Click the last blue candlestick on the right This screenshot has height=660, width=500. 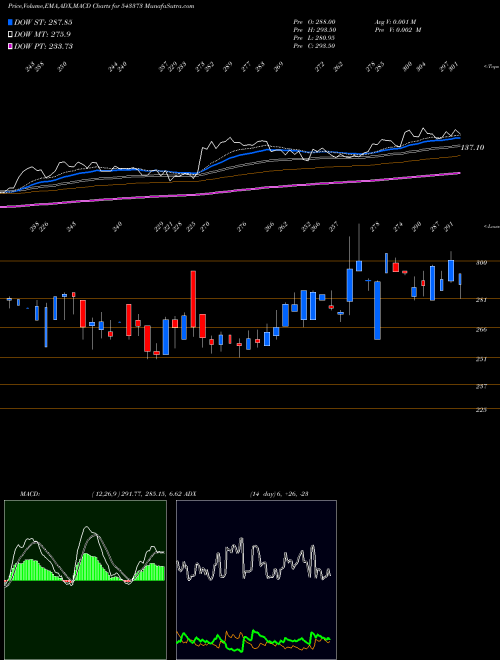pos(460,279)
